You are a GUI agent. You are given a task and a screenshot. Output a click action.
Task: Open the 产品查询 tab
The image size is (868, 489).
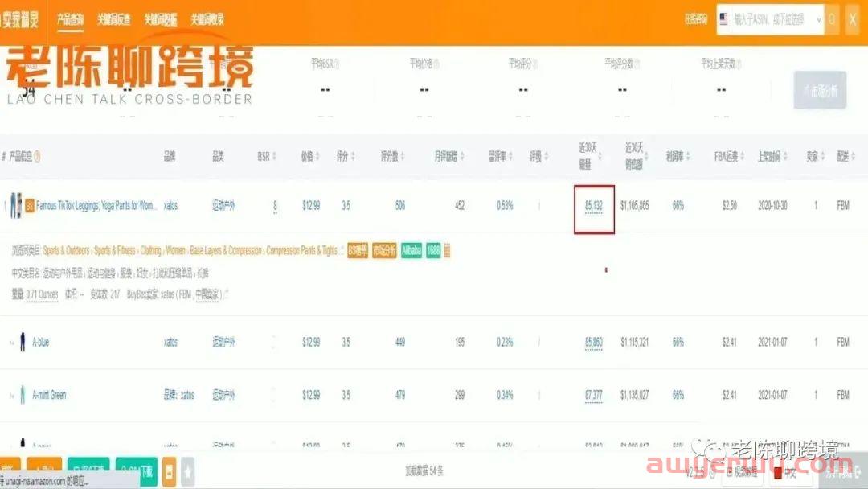pyautogui.click(x=70, y=20)
